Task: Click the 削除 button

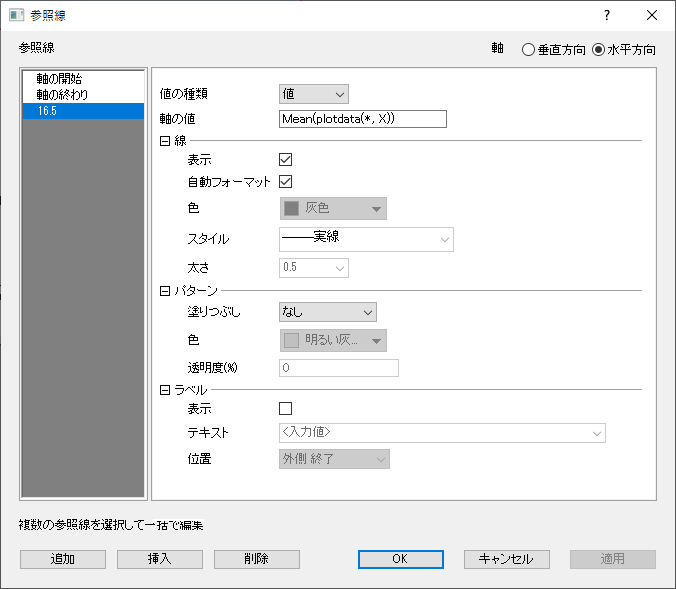Action: [x=257, y=559]
